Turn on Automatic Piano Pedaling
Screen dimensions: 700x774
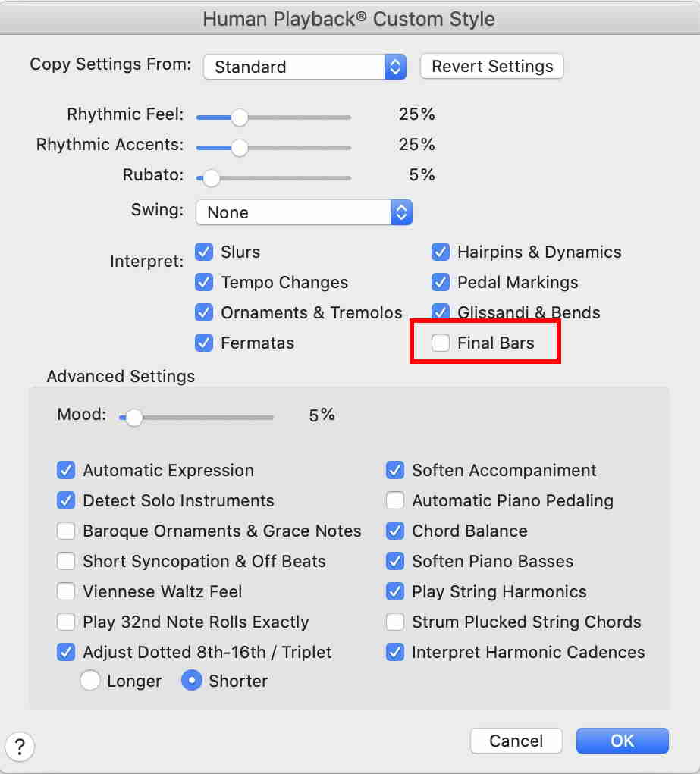pyautogui.click(x=395, y=501)
